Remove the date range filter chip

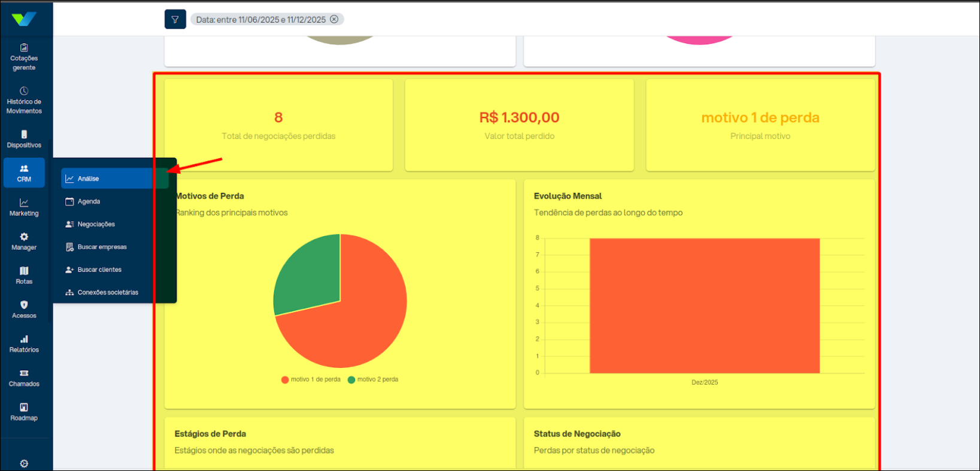click(x=334, y=19)
